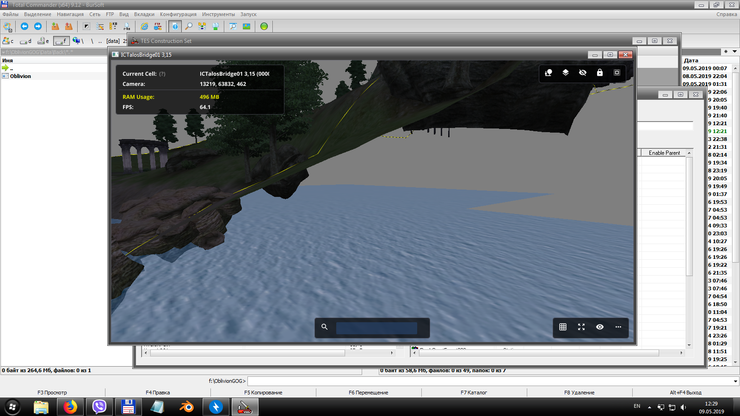
Task: Click the shapes icon in viewport's top toolbar
Action: (549, 73)
